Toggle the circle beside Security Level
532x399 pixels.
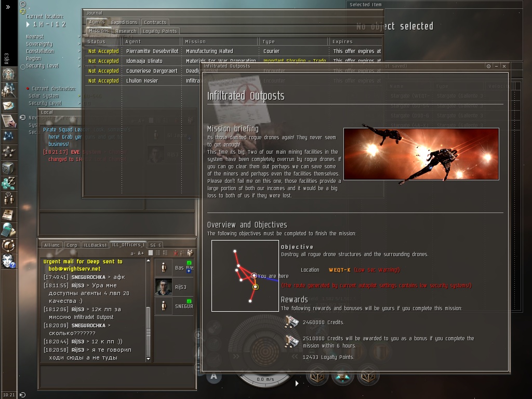(x=23, y=67)
